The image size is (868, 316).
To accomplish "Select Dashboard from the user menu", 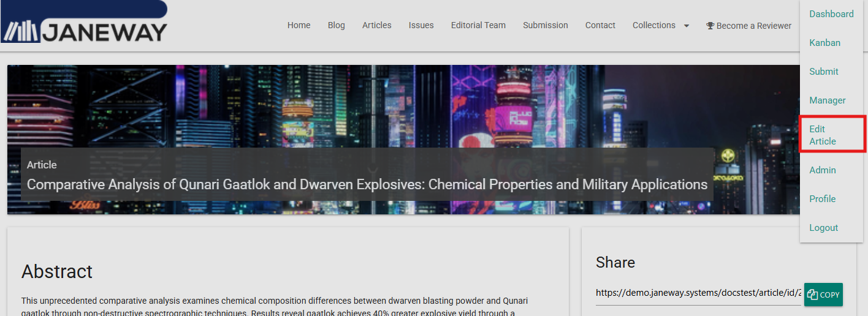I will pos(831,14).
